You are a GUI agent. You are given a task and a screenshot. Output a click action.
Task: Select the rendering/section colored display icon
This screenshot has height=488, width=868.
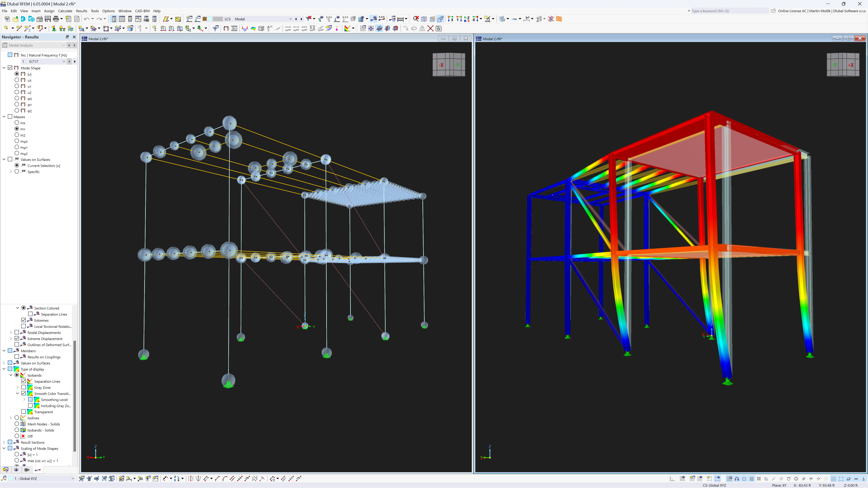point(30,308)
